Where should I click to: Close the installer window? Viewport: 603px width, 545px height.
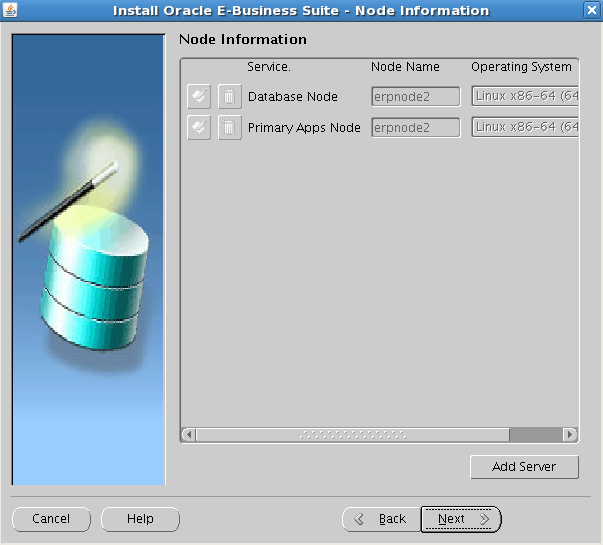592,10
